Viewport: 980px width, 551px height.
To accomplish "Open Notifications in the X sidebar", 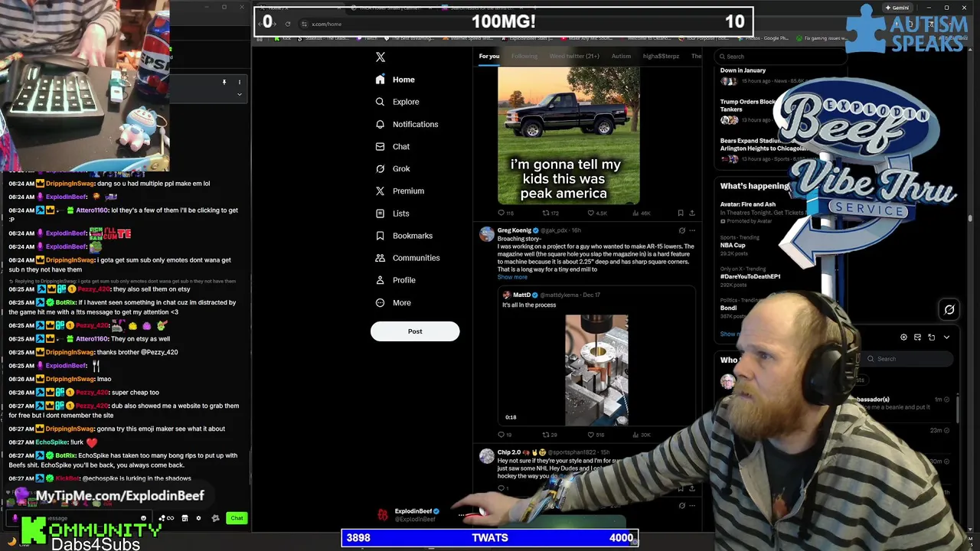I will (x=407, y=124).
